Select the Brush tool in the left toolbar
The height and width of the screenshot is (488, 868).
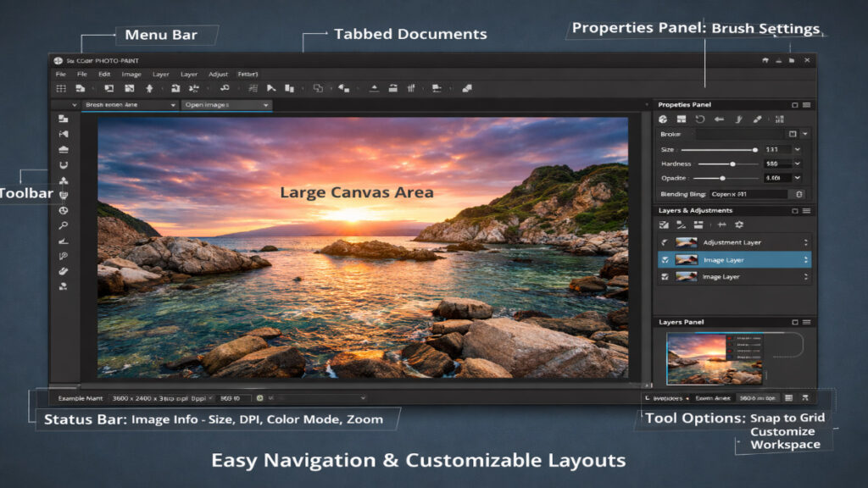(x=63, y=271)
